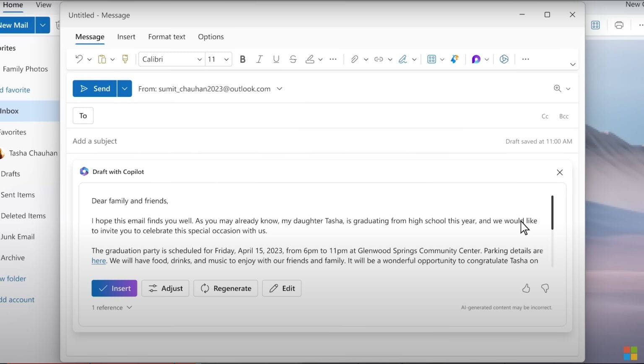Open Copilot from the purple toolbar icon
The width and height of the screenshot is (644, 364).
[476, 59]
